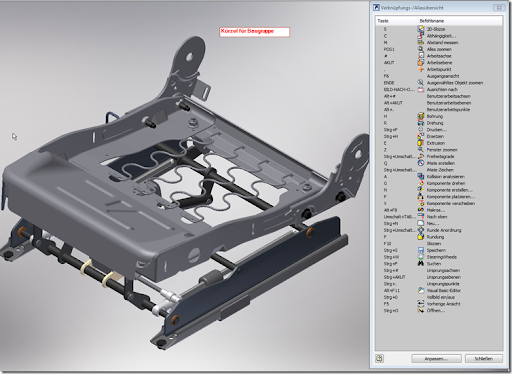This screenshot has height=374, width=512.
Task: Select the Extrusion icon in list
Action: click(421, 143)
